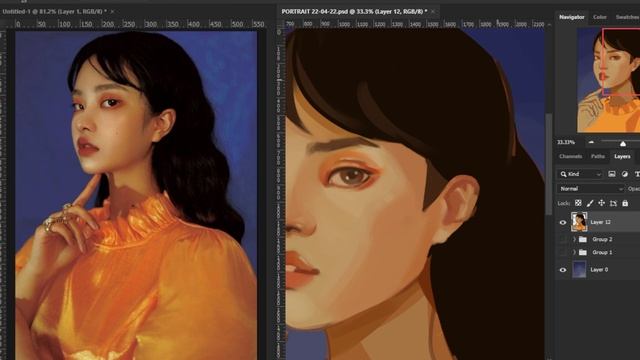
Task: Hide Layer 12 with its eye icon
Action: (x=563, y=222)
